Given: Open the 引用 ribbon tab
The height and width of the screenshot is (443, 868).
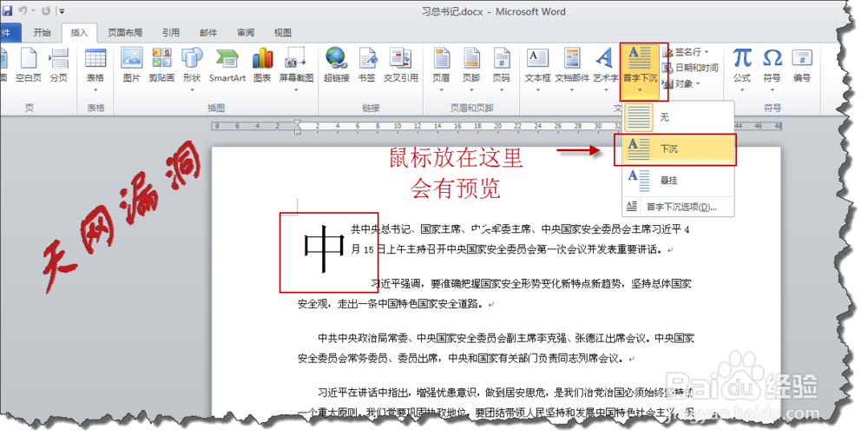Looking at the screenshot, I should click(x=171, y=33).
